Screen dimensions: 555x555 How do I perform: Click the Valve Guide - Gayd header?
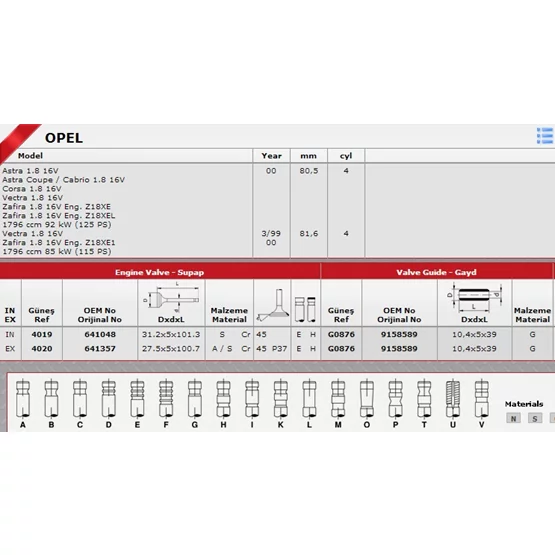(x=436, y=272)
